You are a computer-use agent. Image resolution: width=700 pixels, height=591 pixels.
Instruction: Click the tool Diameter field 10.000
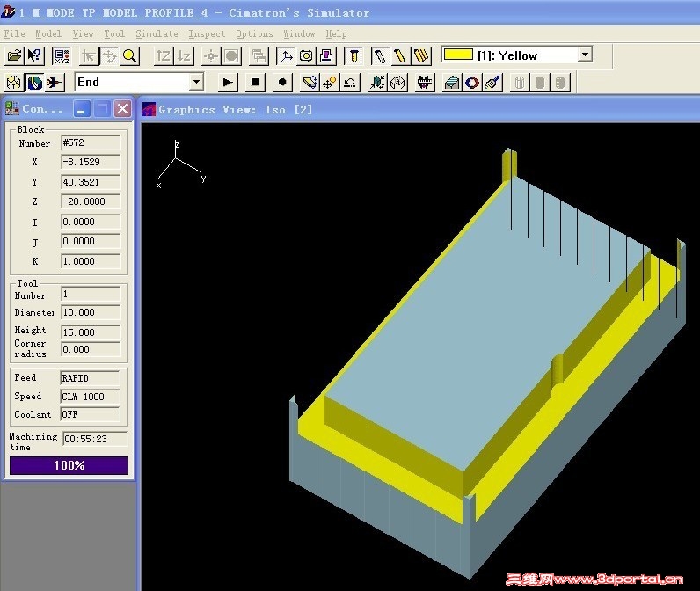[x=91, y=312]
